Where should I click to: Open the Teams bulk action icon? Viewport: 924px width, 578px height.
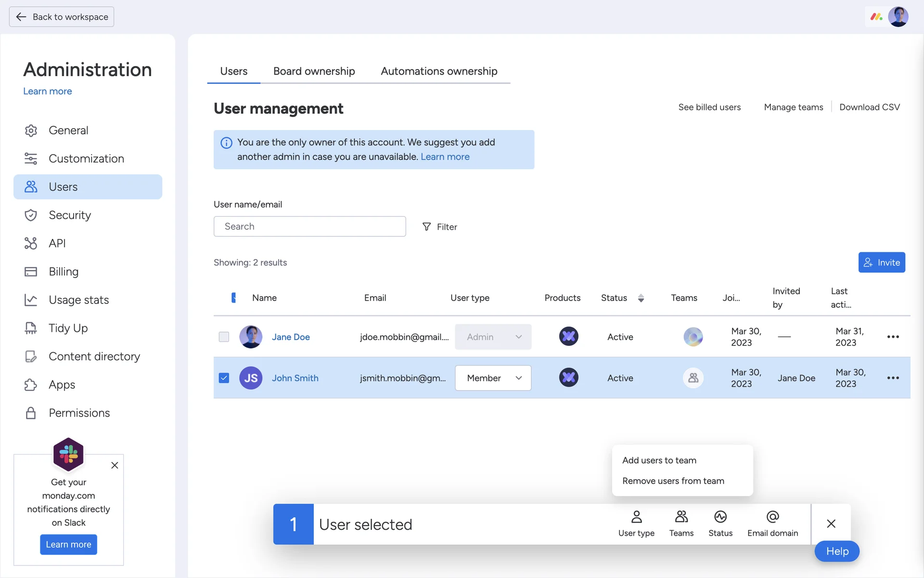pyautogui.click(x=681, y=523)
